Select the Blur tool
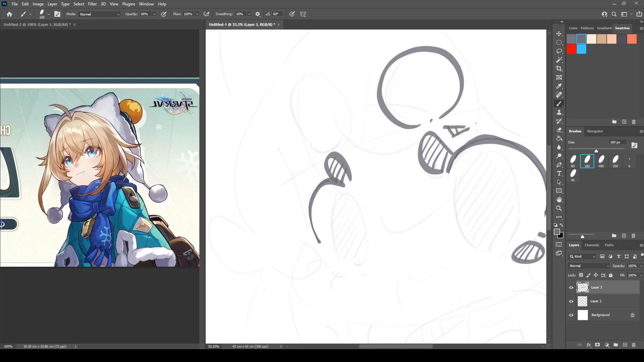The width and height of the screenshot is (644, 362). [x=559, y=147]
